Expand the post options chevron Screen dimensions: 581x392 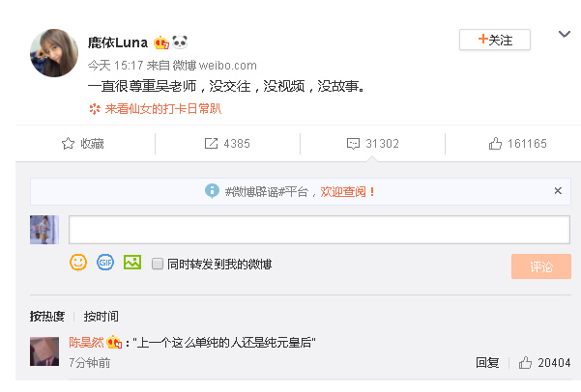tap(565, 36)
